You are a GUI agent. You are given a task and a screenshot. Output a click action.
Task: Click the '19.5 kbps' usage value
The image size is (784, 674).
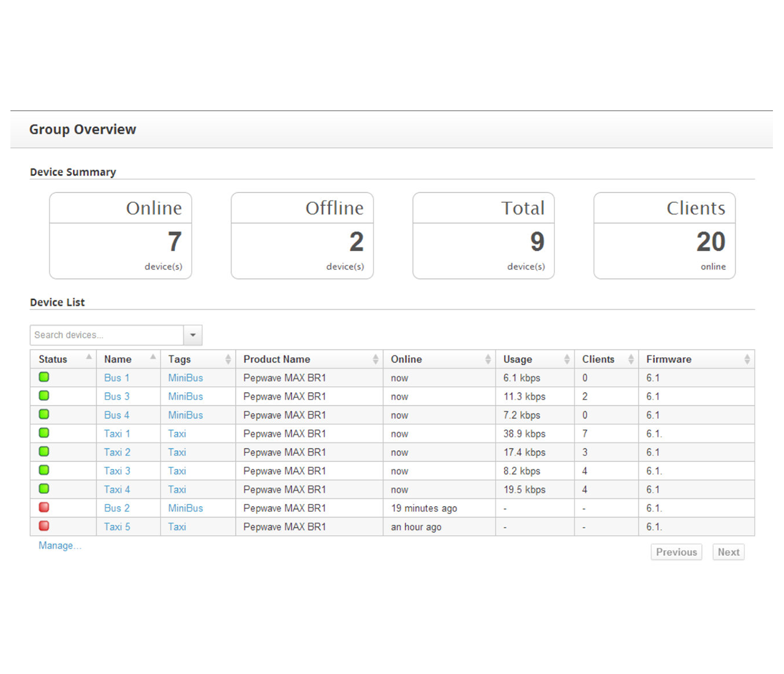[524, 490]
